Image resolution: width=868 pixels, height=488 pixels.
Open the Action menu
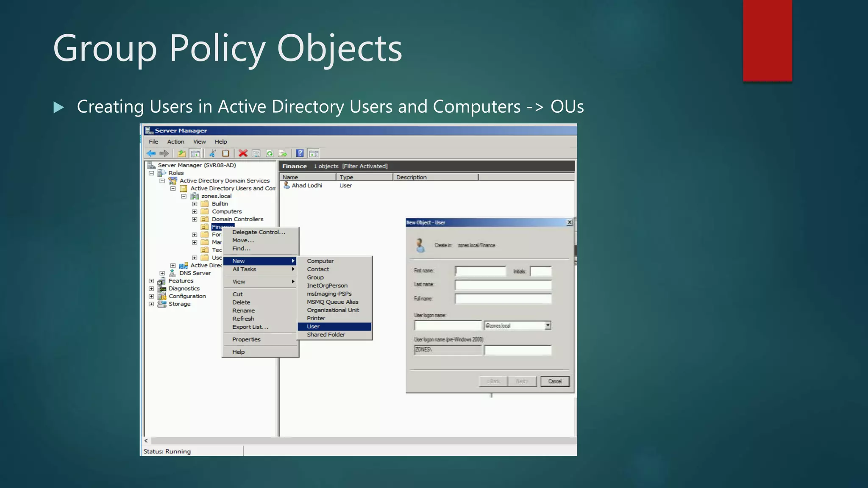coord(175,141)
